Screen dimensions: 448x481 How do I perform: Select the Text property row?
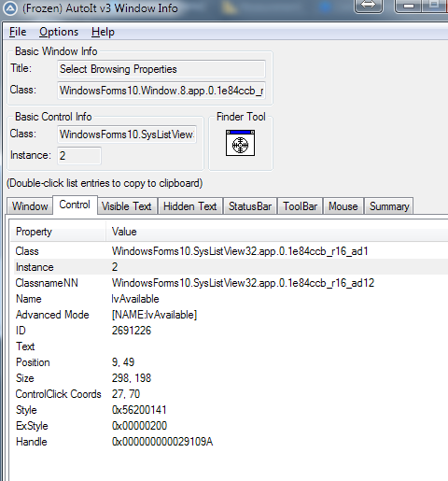click(231, 347)
